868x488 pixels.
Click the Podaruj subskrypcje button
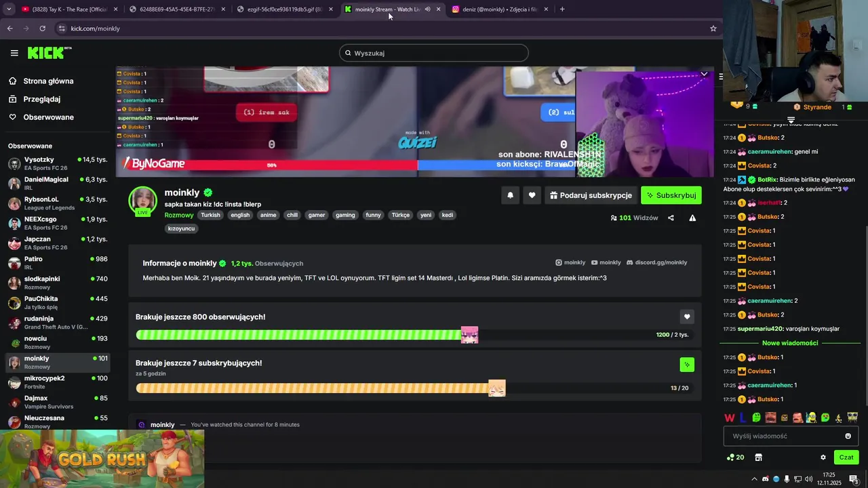[x=591, y=195]
